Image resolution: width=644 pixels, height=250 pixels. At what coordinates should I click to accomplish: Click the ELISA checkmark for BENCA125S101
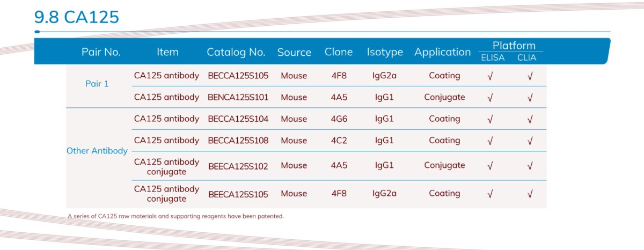point(489,98)
